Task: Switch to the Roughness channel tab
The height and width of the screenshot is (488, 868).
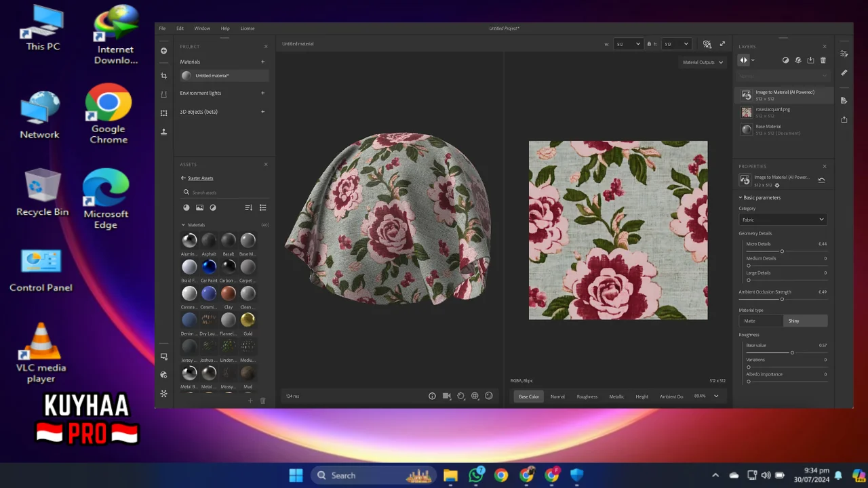Action: click(x=587, y=396)
